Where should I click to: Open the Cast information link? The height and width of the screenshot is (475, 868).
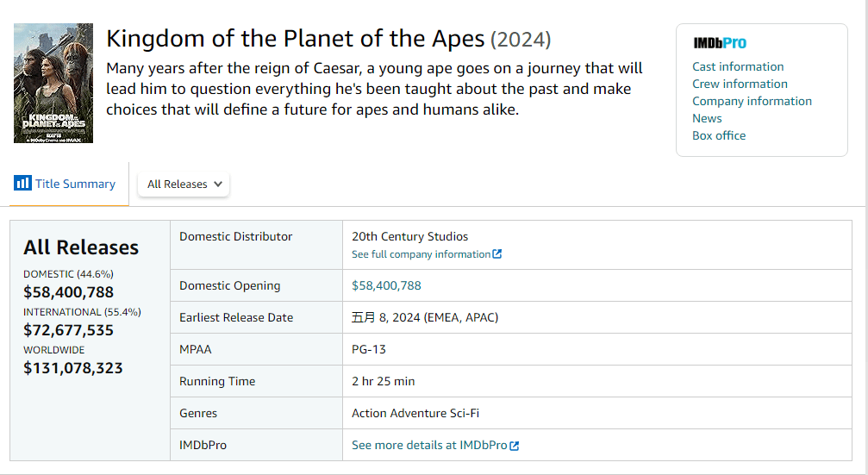[738, 66]
